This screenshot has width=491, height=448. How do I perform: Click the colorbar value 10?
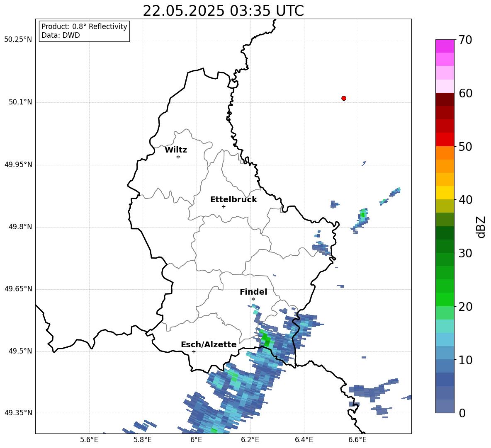click(x=465, y=360)
